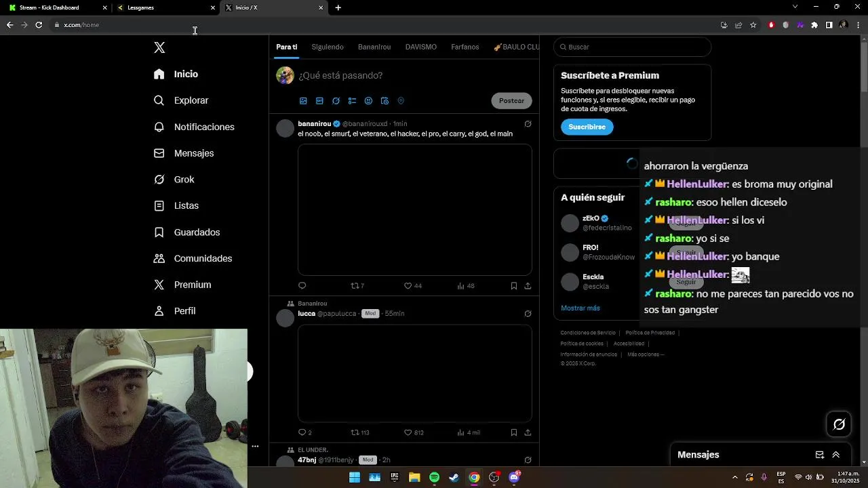Screen dimensions: 868x488
Task: Open Comunidades in the sidebar
Action: coord(193,258)
